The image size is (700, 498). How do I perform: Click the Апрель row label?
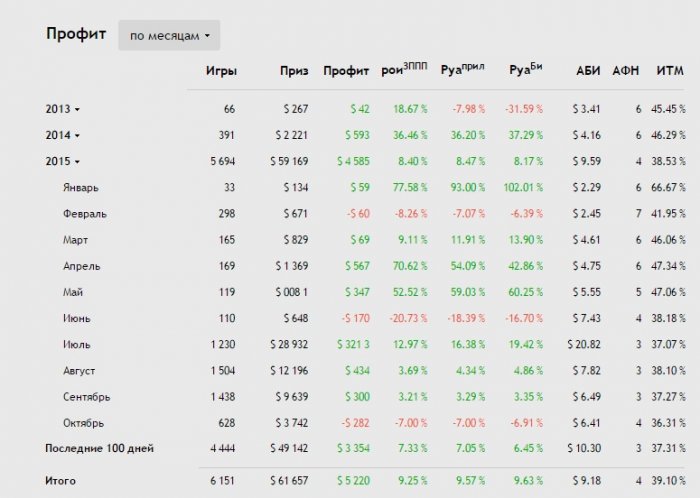pyautogui.click(x=82, y=266)
